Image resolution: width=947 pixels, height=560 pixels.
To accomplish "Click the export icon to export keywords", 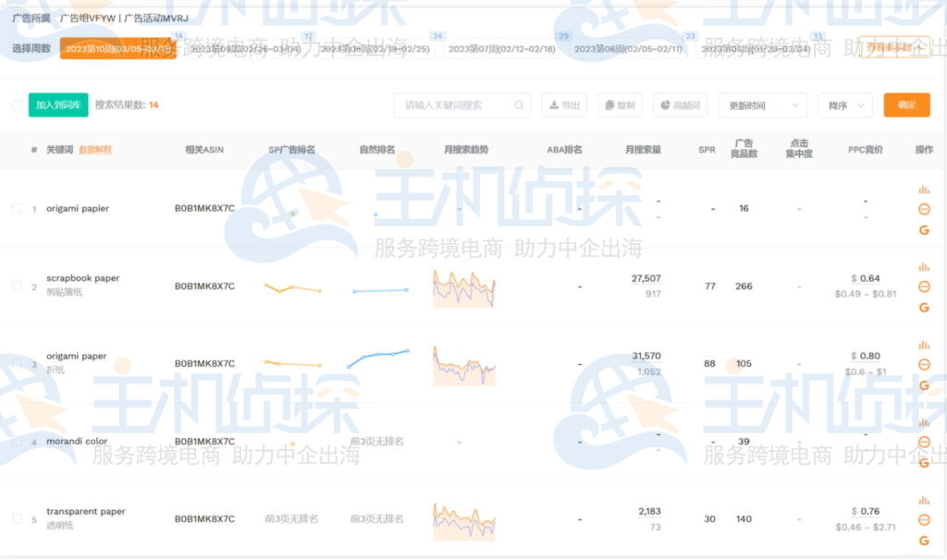I will point(564,104).
